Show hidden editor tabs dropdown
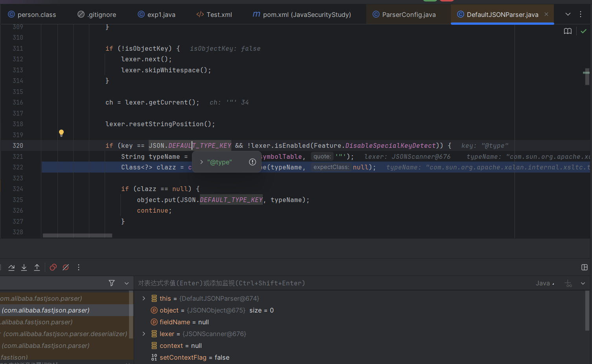Image resolution: width=592 pixels, height=364 pixels. [x=568, y=14]
